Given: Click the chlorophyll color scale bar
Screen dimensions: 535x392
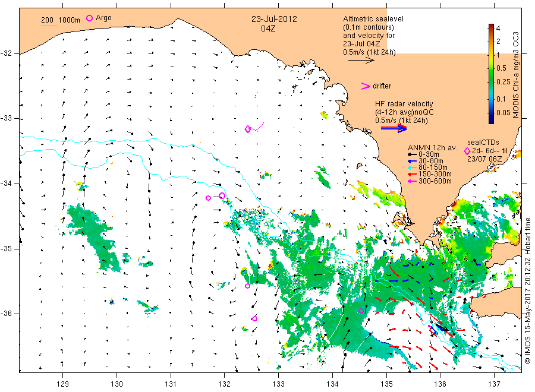Looking at the screenshot, I should (x=491, y=74).
